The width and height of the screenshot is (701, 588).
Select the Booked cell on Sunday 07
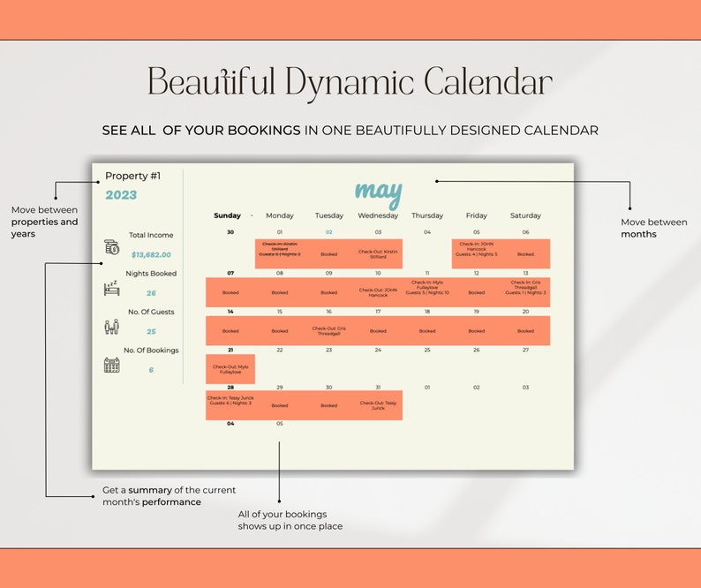click(x=230, y=292)
